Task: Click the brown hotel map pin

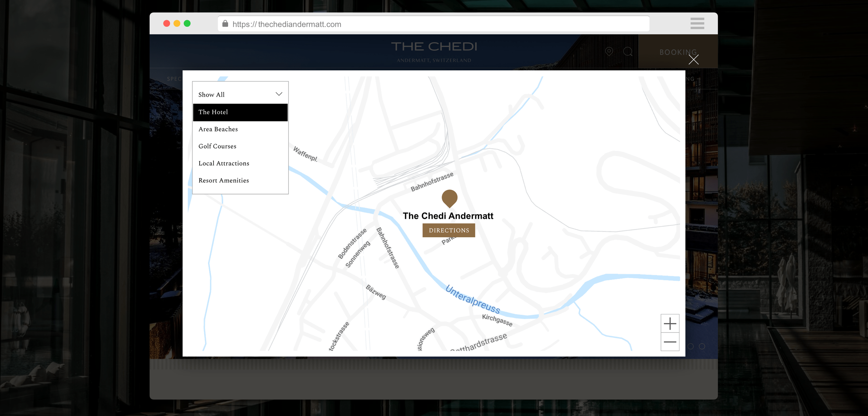Action: click(x=449, y=198)
